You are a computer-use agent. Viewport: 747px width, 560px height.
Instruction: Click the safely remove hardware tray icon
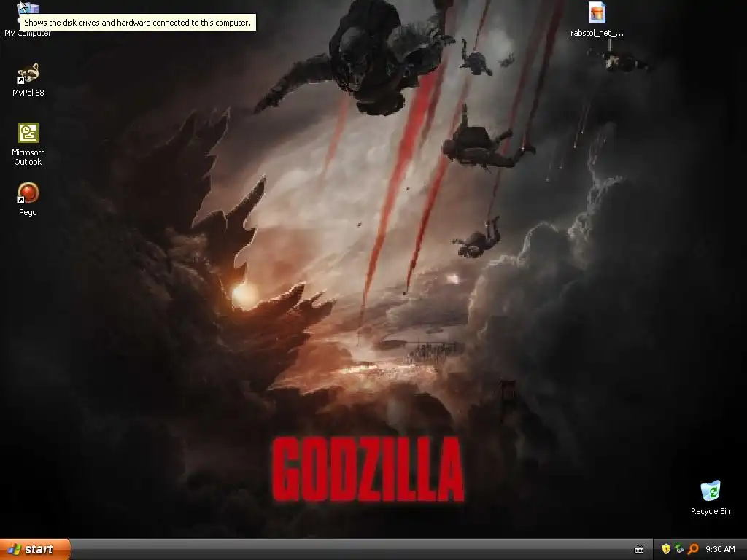(679, 549)
